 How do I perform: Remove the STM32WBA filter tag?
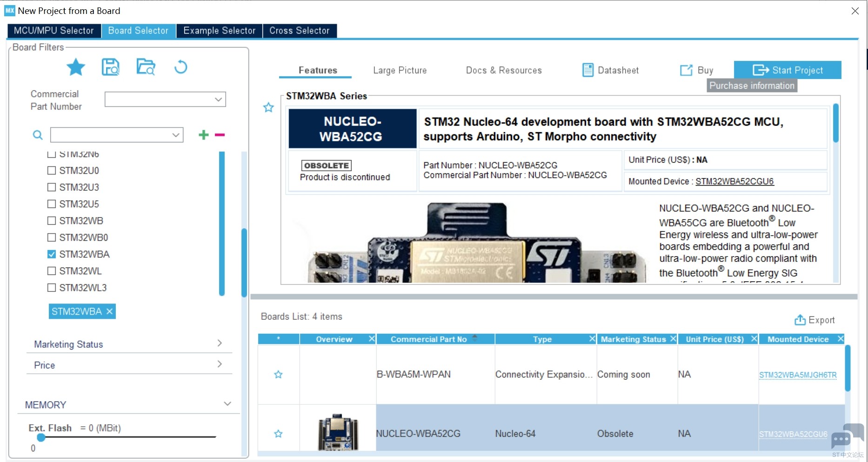pos(109,311)
